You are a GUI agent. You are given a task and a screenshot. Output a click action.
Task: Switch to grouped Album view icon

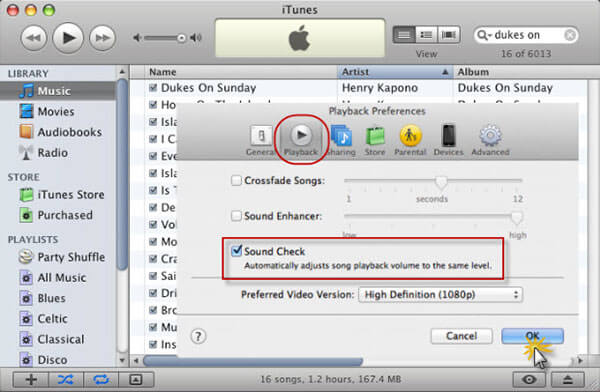426,35
